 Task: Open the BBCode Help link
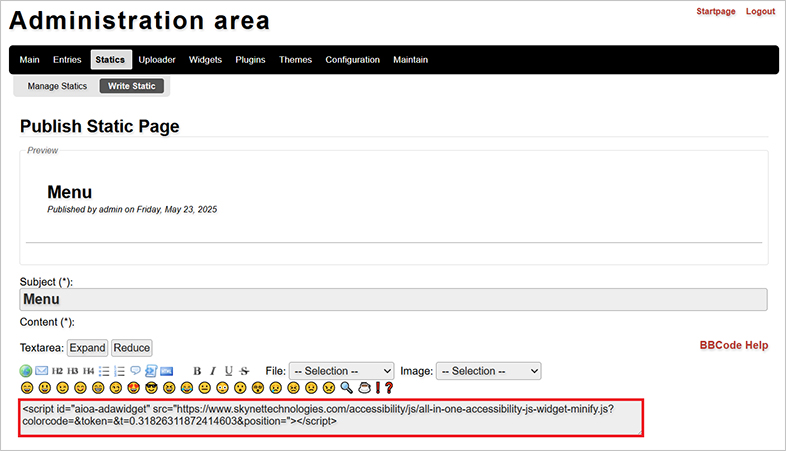pyautogui.click(x=733, y=345)
